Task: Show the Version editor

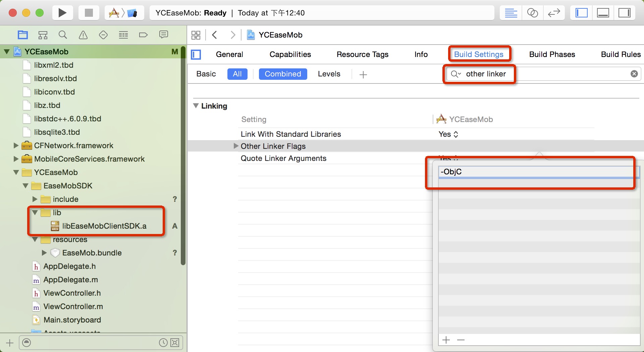Action: click(554, 13)
